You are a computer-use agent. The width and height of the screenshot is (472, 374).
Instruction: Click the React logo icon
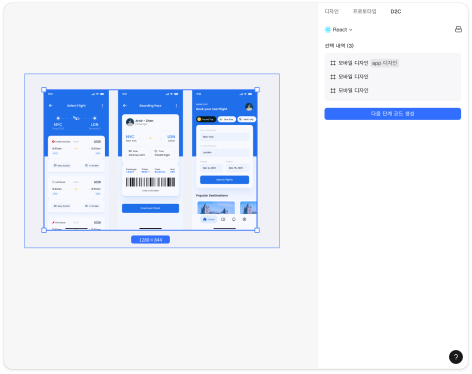click(328, 30)
